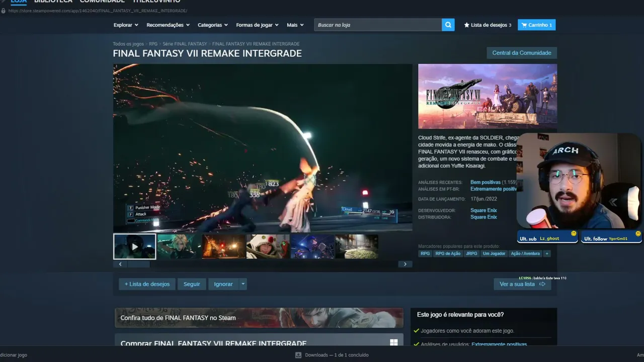This screenshot has height=362, width=644.
Task: Select the Ação / Aventura tag
Action: click(x=525, y=253)
